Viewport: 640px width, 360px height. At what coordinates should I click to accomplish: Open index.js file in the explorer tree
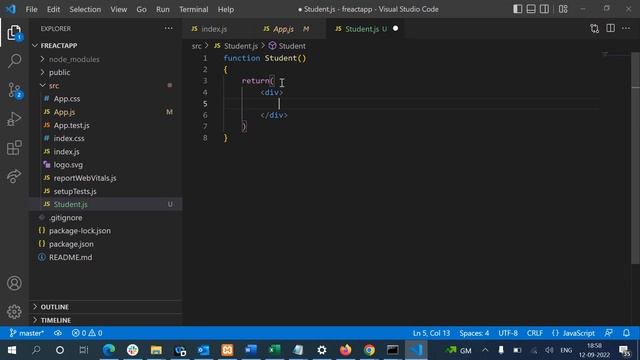(105, 151)
